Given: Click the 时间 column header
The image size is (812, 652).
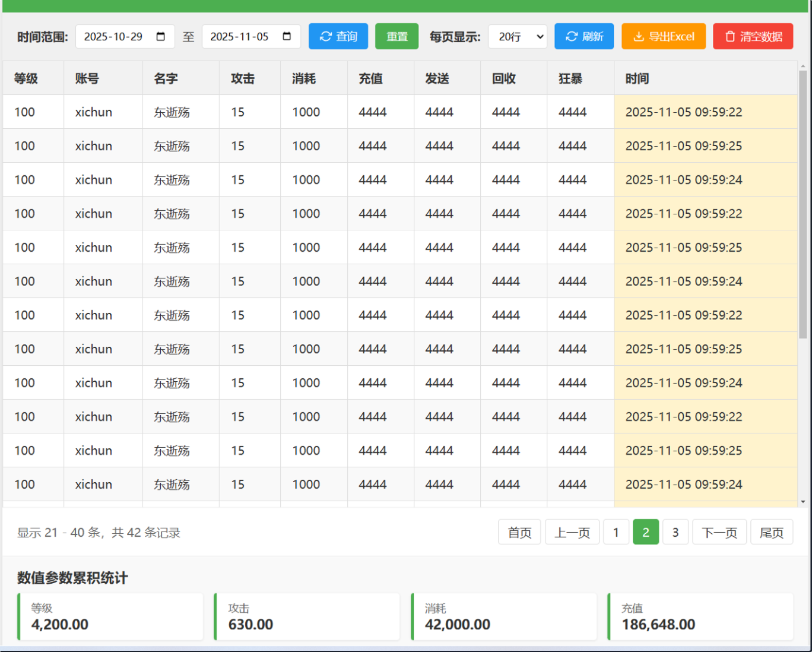Looking at the screenshot, I should click(x=637, y=78).
